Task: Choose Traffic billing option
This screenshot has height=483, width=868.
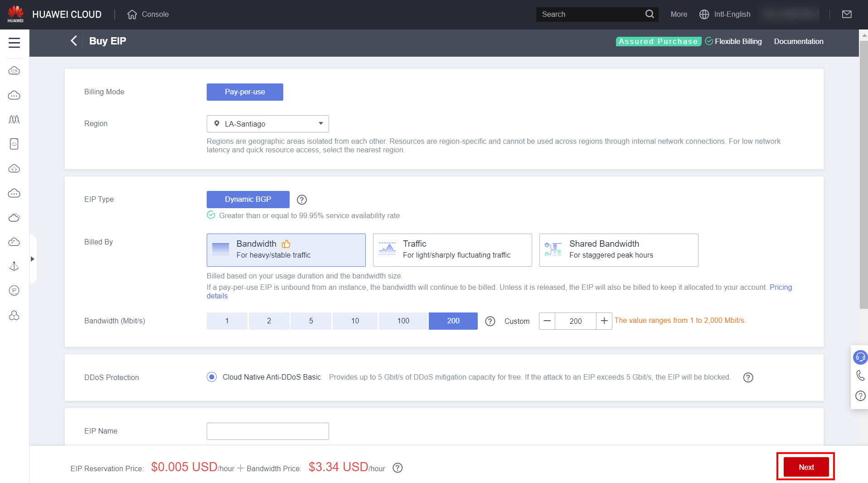Action: tap(452, 250)
